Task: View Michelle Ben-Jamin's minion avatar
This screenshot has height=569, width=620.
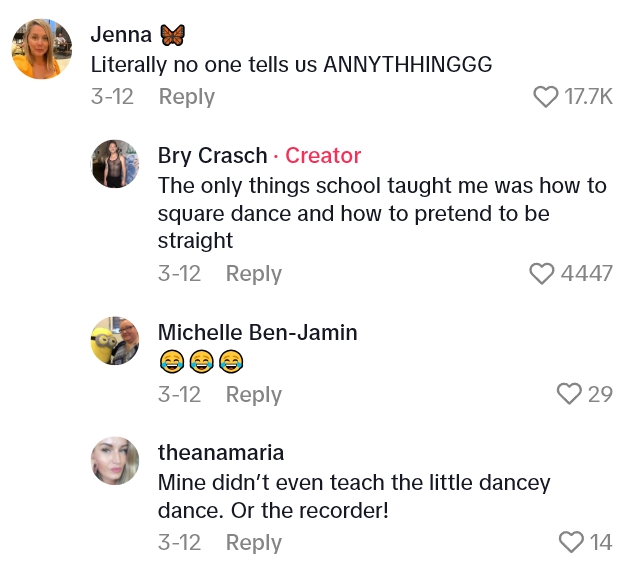Action: point(115,341)
